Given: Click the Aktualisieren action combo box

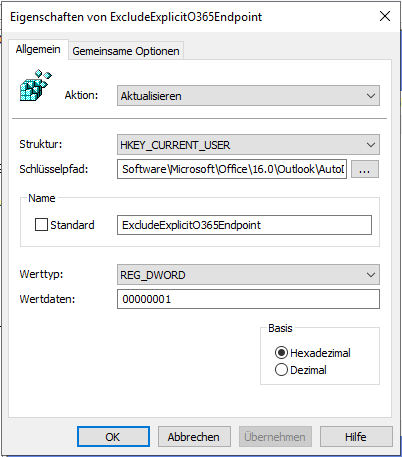Looking at the screenshot, I should 248,96.
